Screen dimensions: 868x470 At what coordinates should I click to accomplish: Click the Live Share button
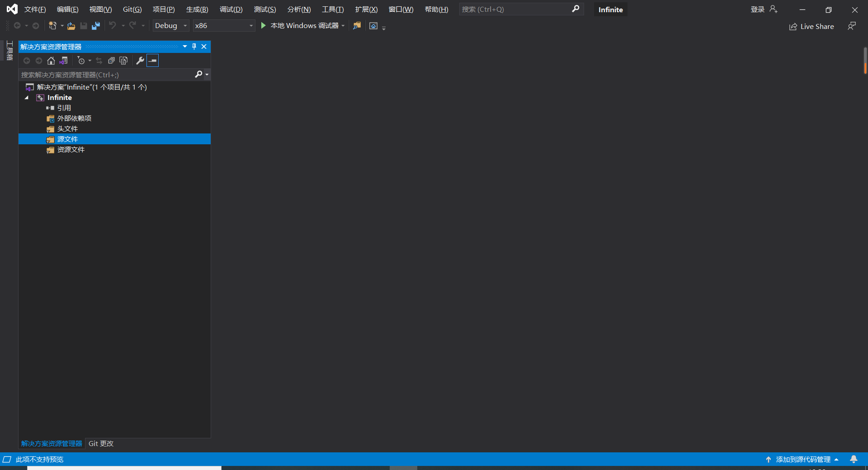click(811, 27)
